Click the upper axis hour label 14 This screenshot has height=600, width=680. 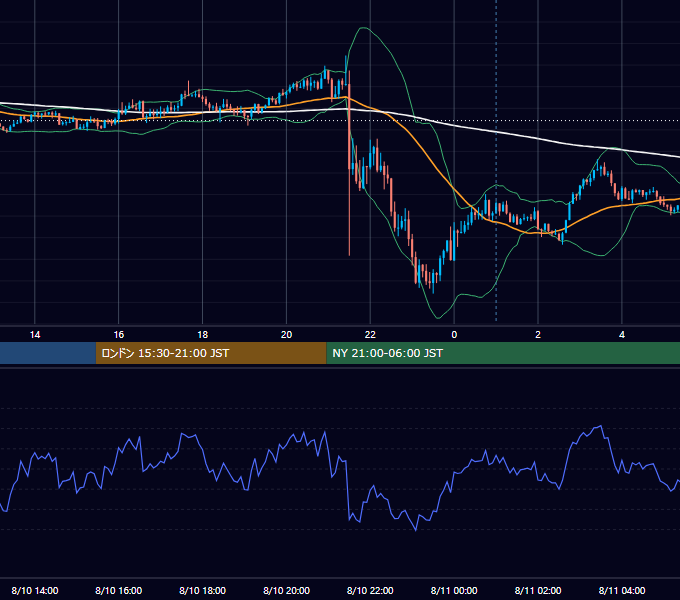(35, 335)
